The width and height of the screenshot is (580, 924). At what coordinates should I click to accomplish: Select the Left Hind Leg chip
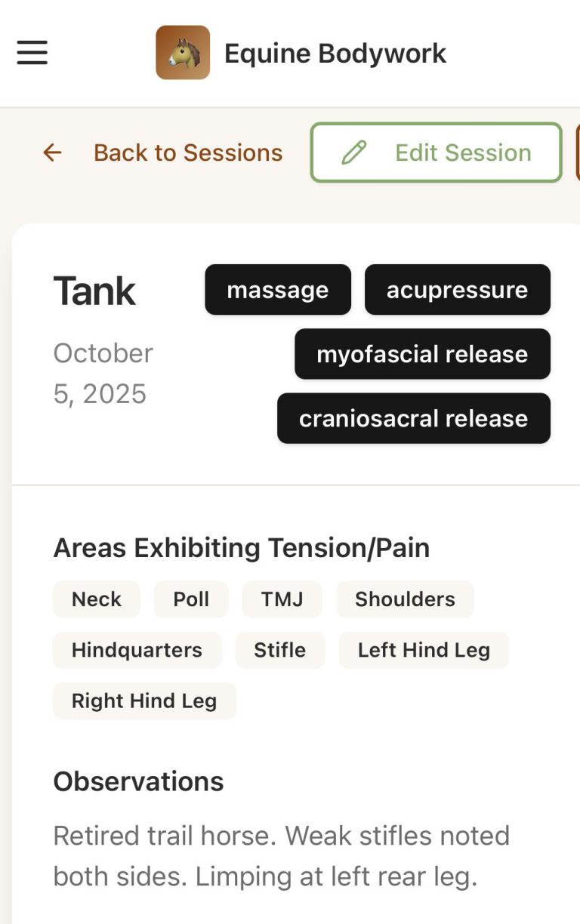click(424, 650)
